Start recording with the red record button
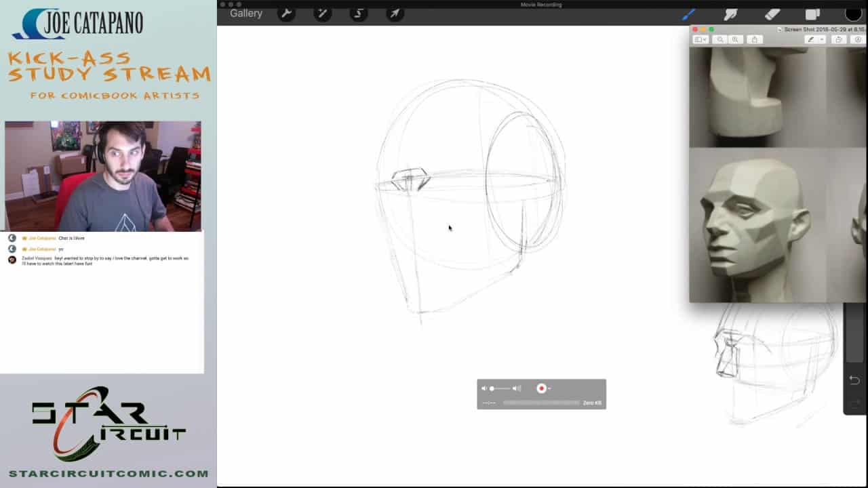The image size is (868, 488). tap(541, 388)
